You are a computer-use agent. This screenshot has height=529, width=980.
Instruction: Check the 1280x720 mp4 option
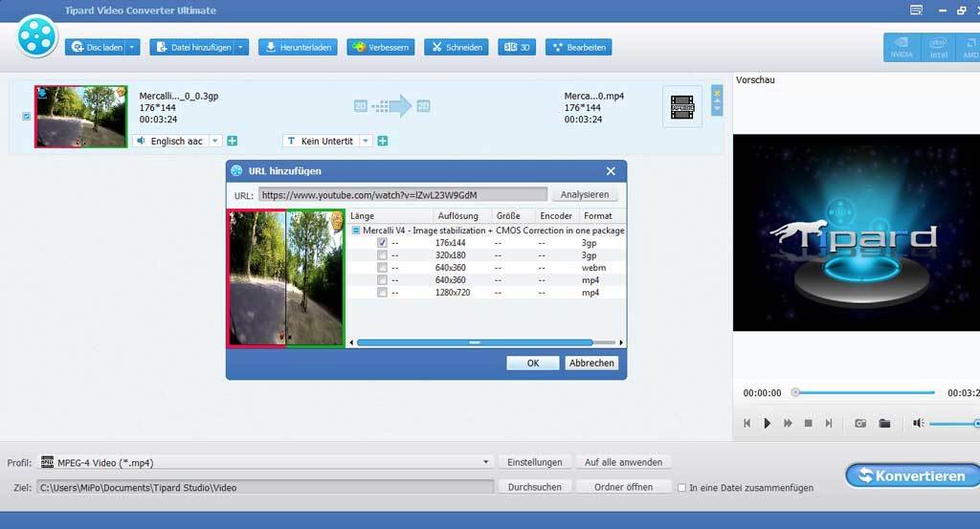tap(382, 293)
